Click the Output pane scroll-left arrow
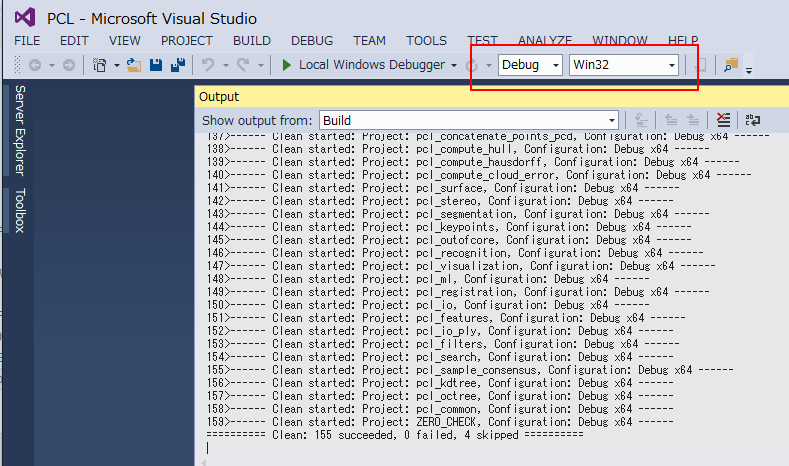 tap(203, 462)
